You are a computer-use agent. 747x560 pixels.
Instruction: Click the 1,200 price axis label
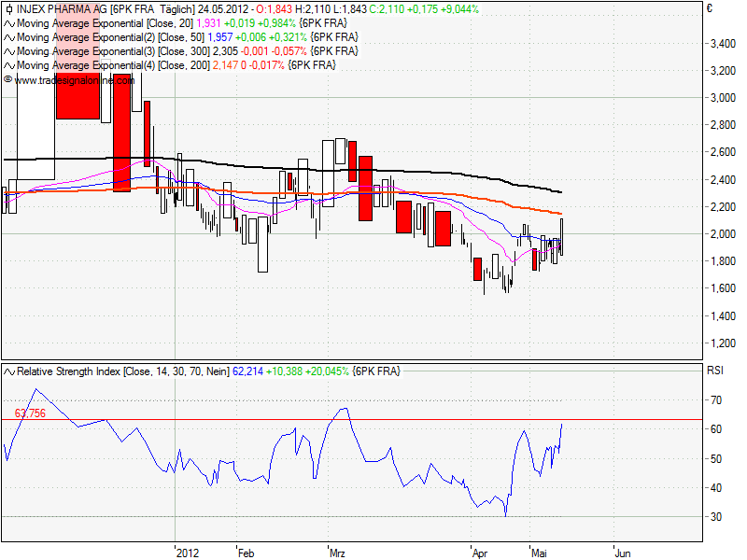click(723, 343)
